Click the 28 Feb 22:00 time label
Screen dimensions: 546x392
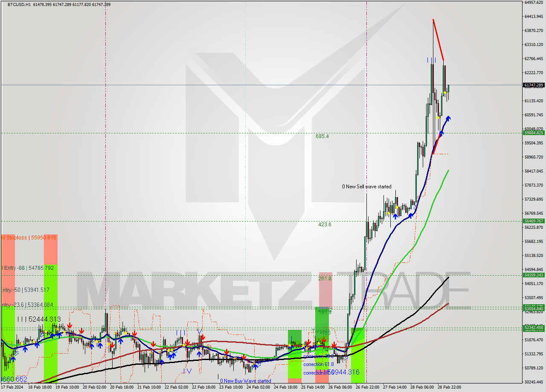click(x=449, y=387)
